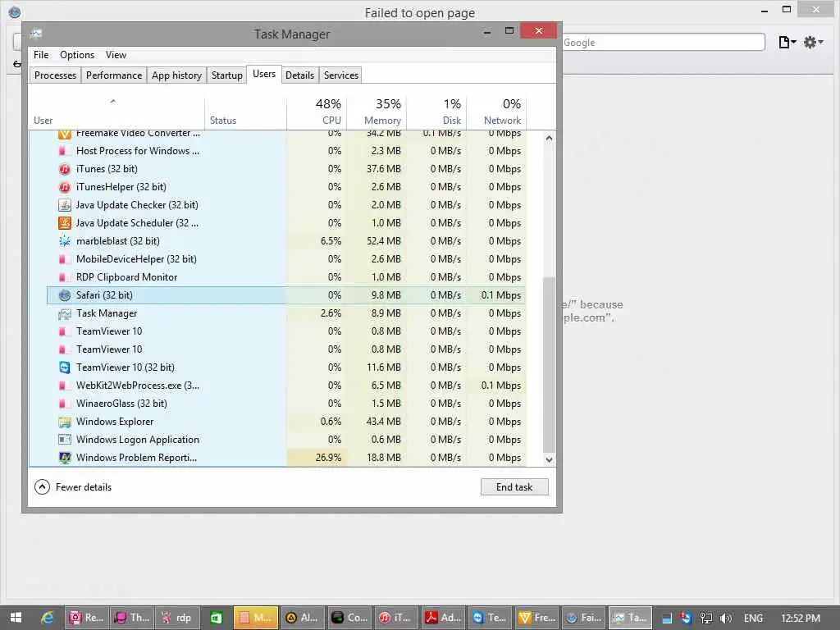Click the Freemake Video Converter row icon
Screen dimensions: 840x630
tap(64, 134)
